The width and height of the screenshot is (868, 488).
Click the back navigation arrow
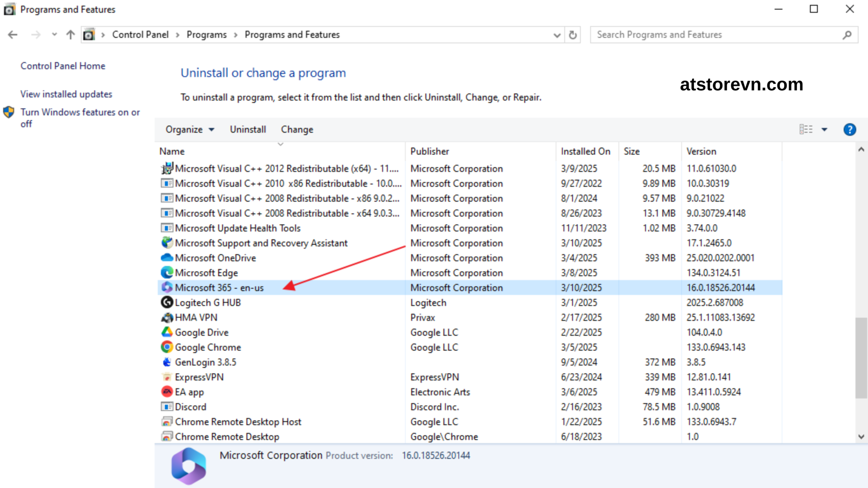click(x=12, y=34)
